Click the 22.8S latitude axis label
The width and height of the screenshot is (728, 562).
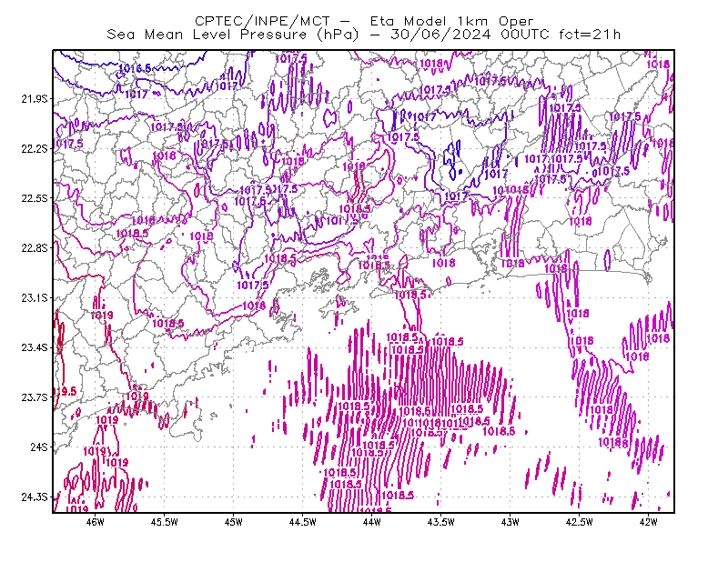pos(35,248)
